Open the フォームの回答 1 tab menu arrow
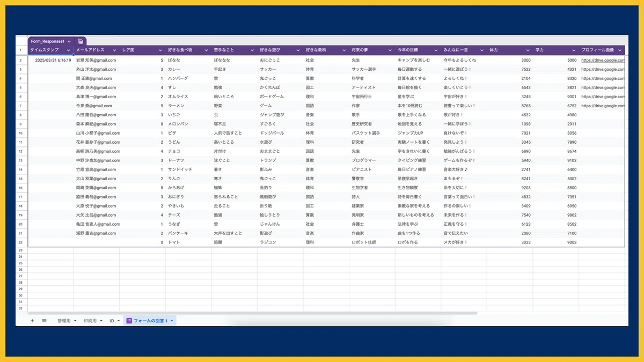The height and width of the screenshot is (362, 644). [x=172, y=321]
